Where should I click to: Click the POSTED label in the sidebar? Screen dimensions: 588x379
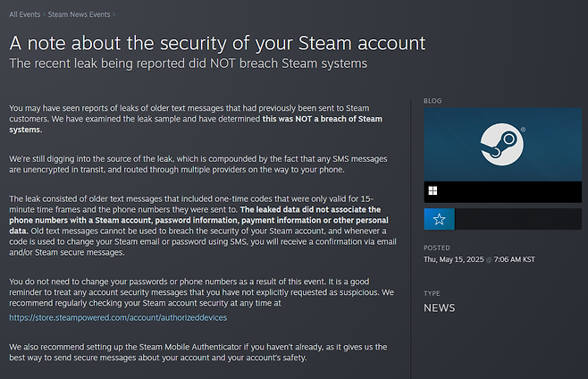(x=438, y=248)
